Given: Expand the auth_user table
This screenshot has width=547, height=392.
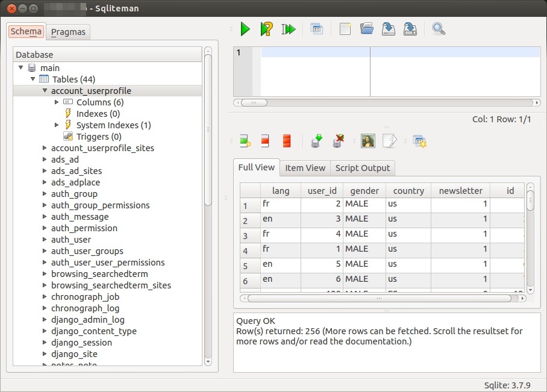Looking at the screenshot, I should coord(45,240).
